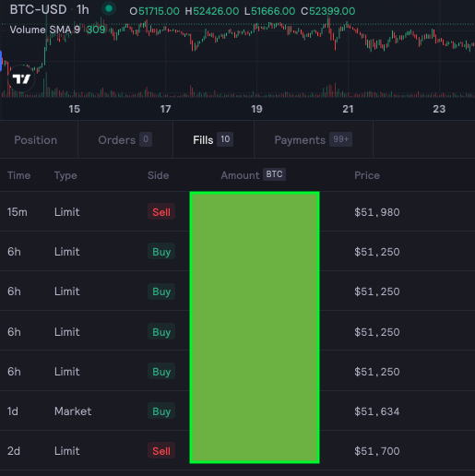Viewport: 475px width, 476px height.
Task: Click the close price value C52399.00
Action: click(x=328, y=11)
